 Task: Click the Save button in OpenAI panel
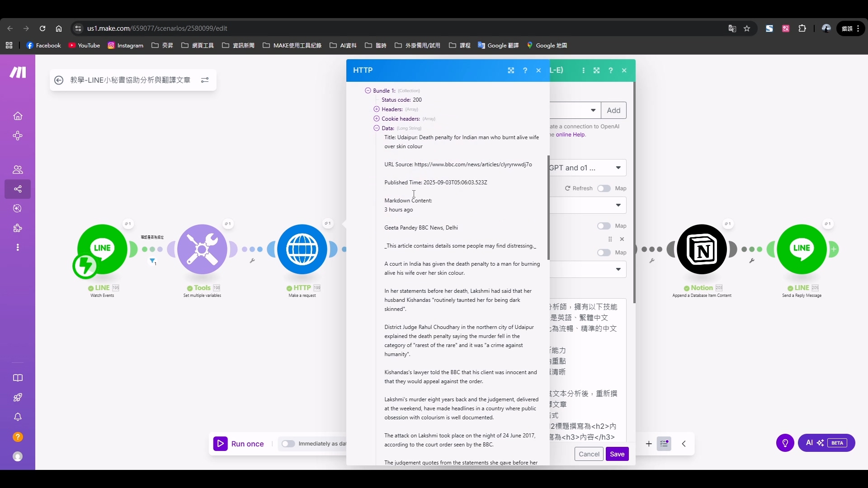(x=617, y=454)
